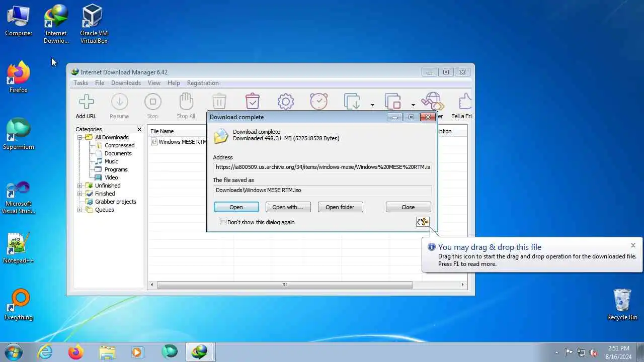
Task: Click the Start Queue toolbar icon
Action: click(352, 102)
